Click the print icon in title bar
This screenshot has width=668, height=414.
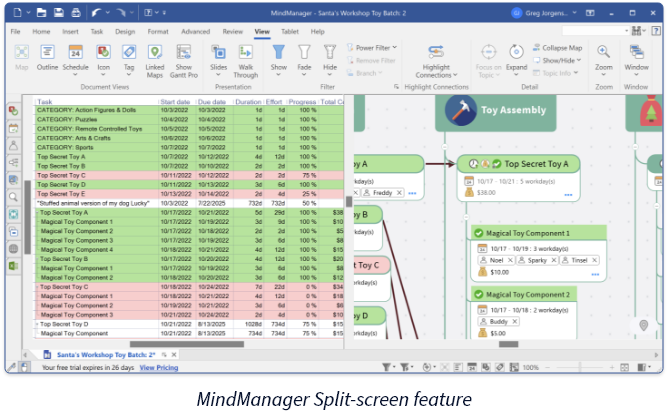[76, 13]
